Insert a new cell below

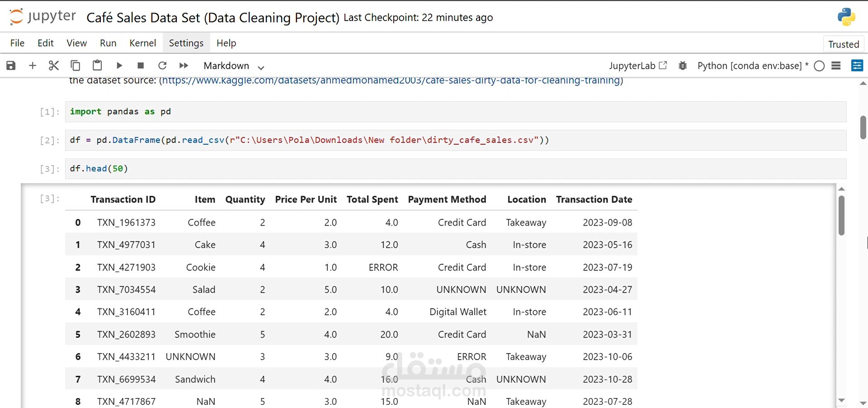(x=32, y=66)
